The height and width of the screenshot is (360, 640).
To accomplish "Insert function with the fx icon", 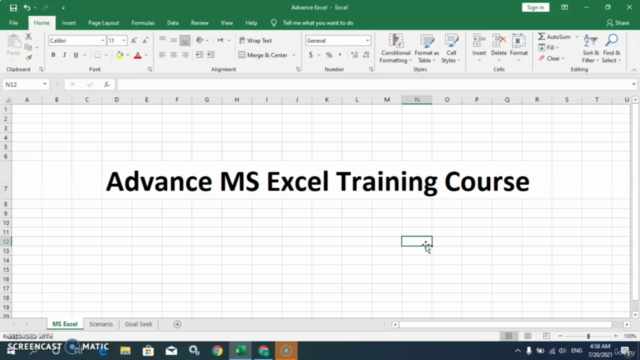I will (107, 84).
